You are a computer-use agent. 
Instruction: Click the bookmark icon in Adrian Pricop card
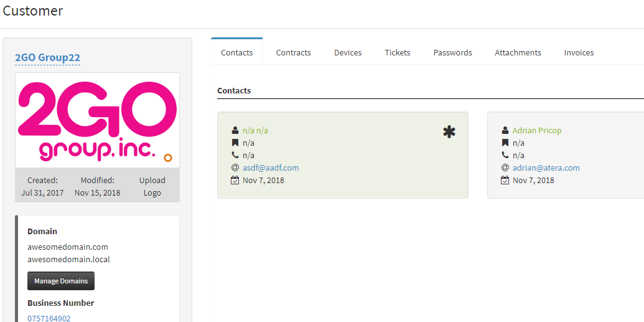pyautogui.click(x=505, y=143)
